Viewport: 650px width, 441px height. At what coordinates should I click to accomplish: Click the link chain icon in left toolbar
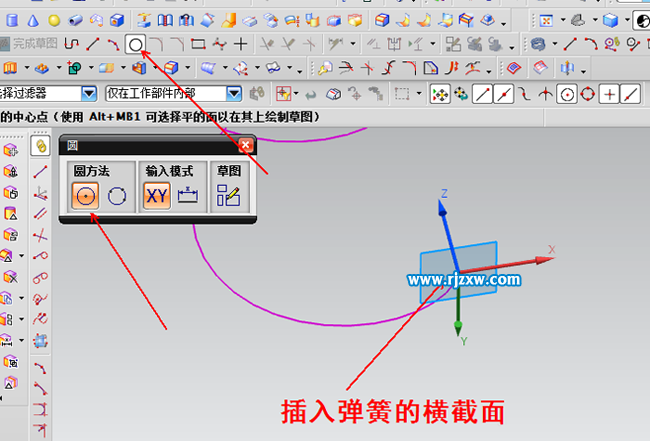(x=40, y=146)
